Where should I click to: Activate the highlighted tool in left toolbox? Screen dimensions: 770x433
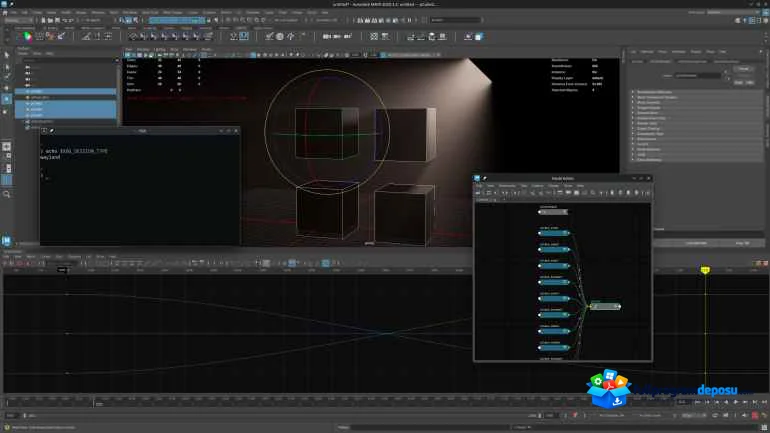6,99
